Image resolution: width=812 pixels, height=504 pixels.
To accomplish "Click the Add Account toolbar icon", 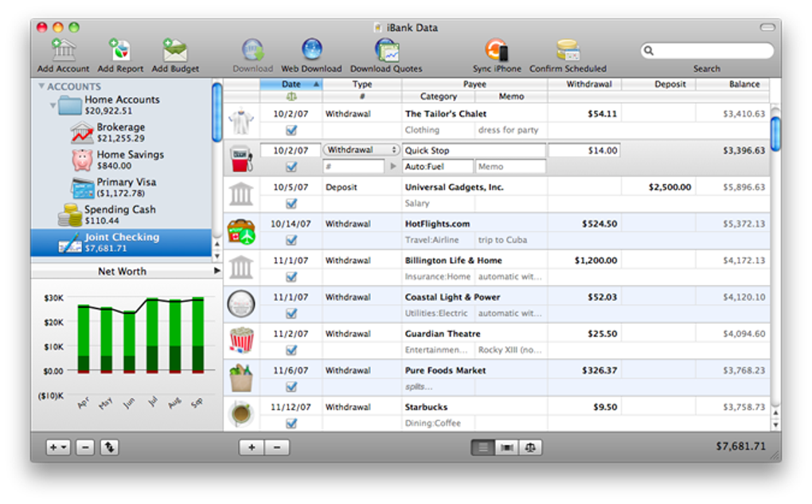I will [63, 49].
